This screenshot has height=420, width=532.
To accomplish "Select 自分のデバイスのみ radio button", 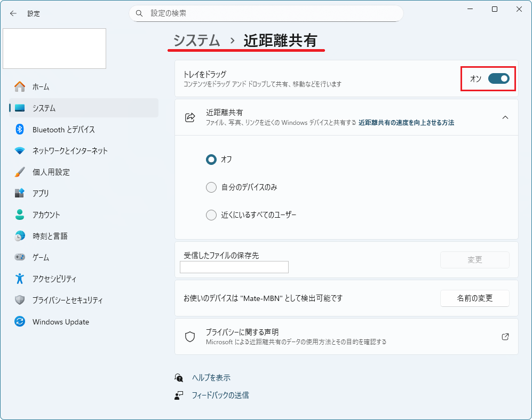I will (x=211, y=187).
